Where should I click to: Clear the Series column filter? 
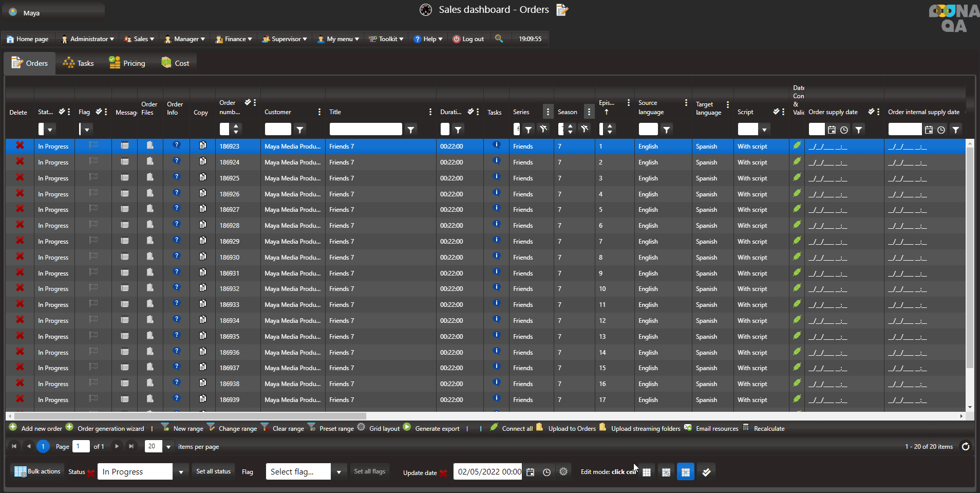(543, 129)
